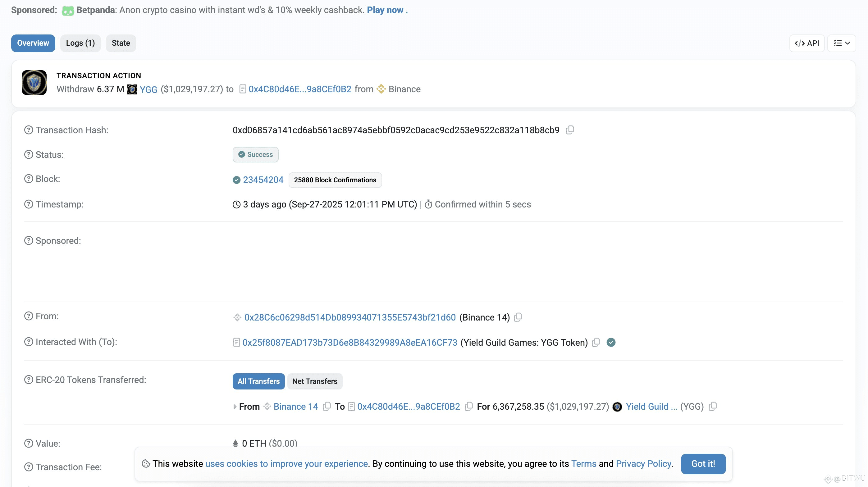Click the Play now sponsored link
Screen dimensions: 868x487
(x=385, y=10)
